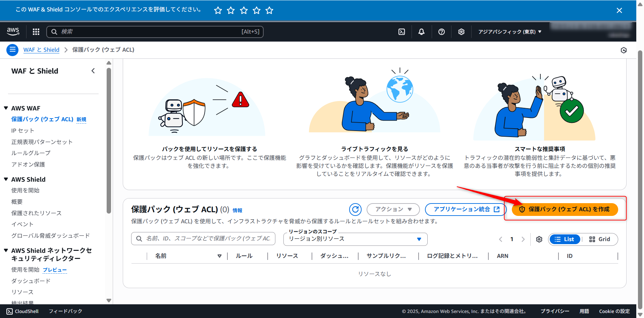Launch CloudShell from the top navigation bar
Screen dimensions: 644x318
pos(401,32)
